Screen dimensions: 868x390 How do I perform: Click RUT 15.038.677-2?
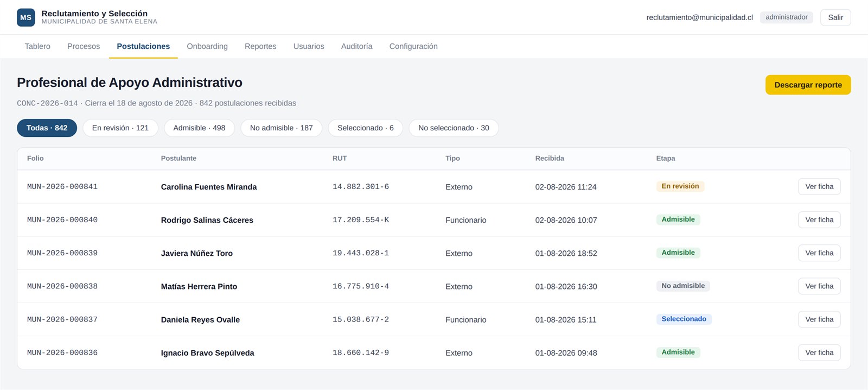[x=361, y=319]
